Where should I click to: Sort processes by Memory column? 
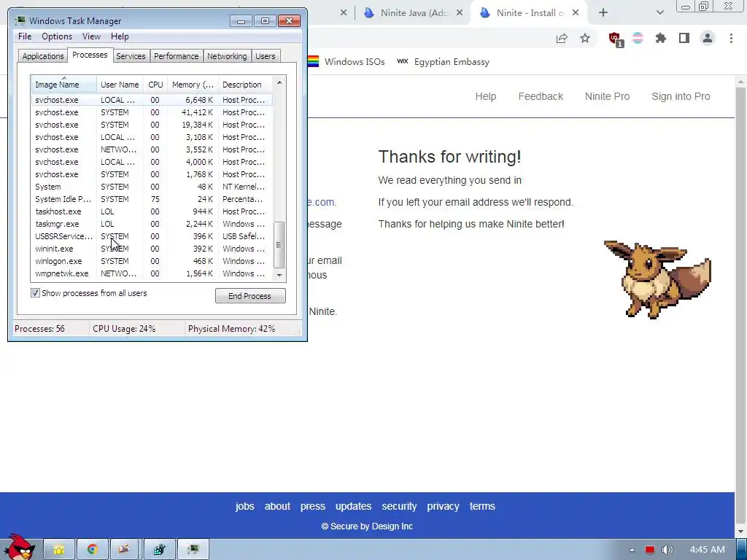pyautogui.click(x=193, y=85)
